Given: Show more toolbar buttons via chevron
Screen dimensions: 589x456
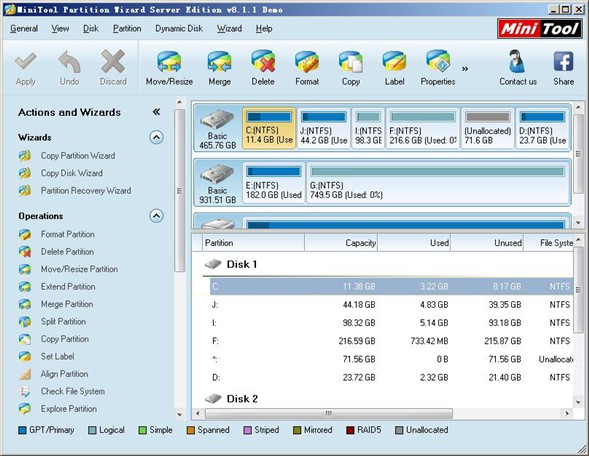Looking at the screenshot, I should tap(465, 69).
